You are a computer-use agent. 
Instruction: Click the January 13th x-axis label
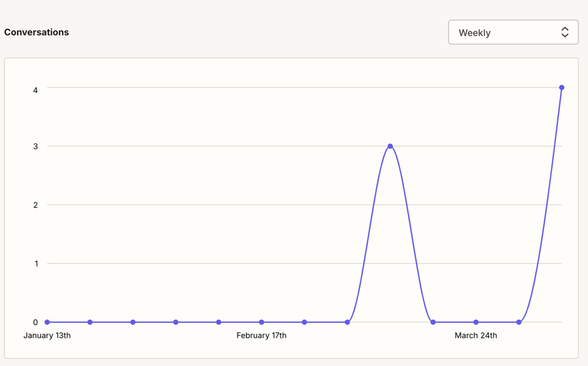pyautogui.click(x=47, y=335)
